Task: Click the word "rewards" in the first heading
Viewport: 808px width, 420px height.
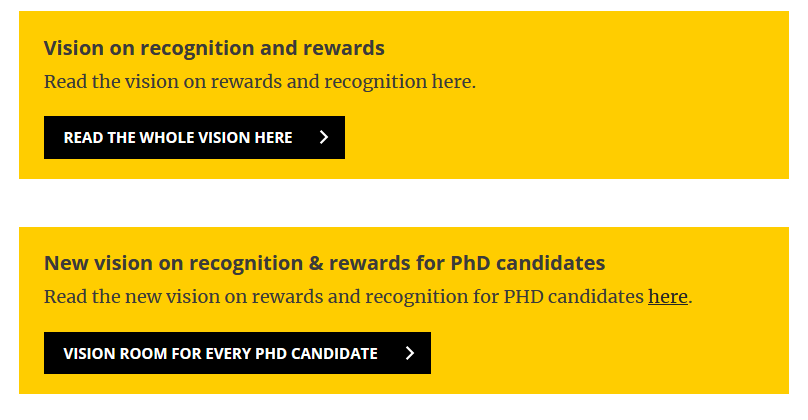Action: [350, 48]
